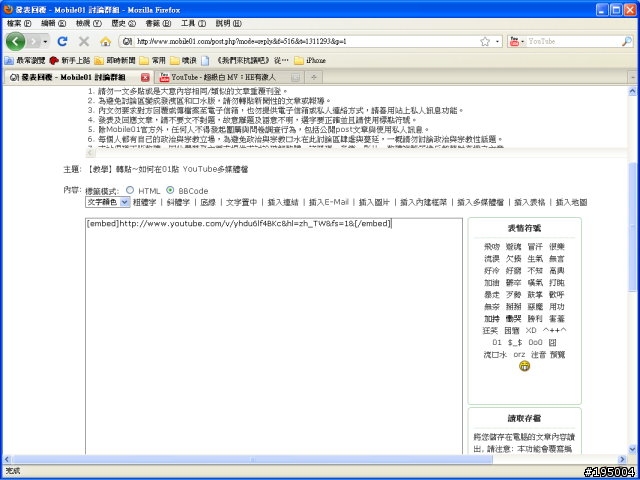Image resolution: width=640 pixels, height=480 pixels.
Task: Open the 工具 (T) menu
Action: [193, 24]
